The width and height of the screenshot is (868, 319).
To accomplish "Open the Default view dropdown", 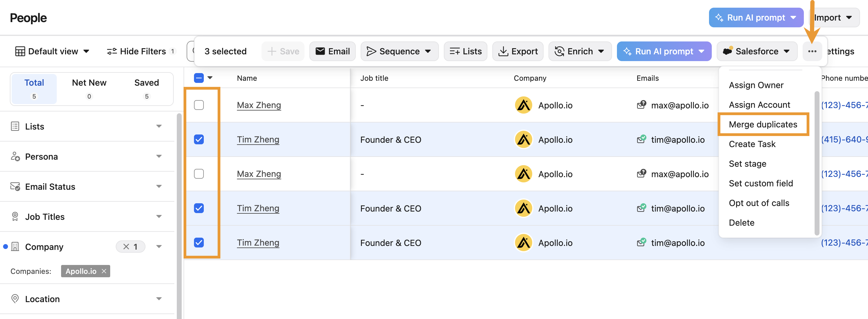I will (52, 51).
